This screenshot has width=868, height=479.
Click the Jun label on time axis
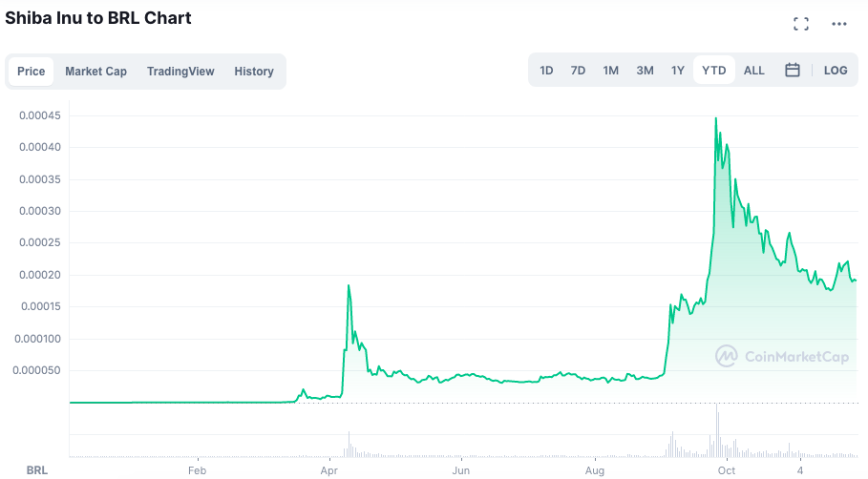[x=460, y=470]
